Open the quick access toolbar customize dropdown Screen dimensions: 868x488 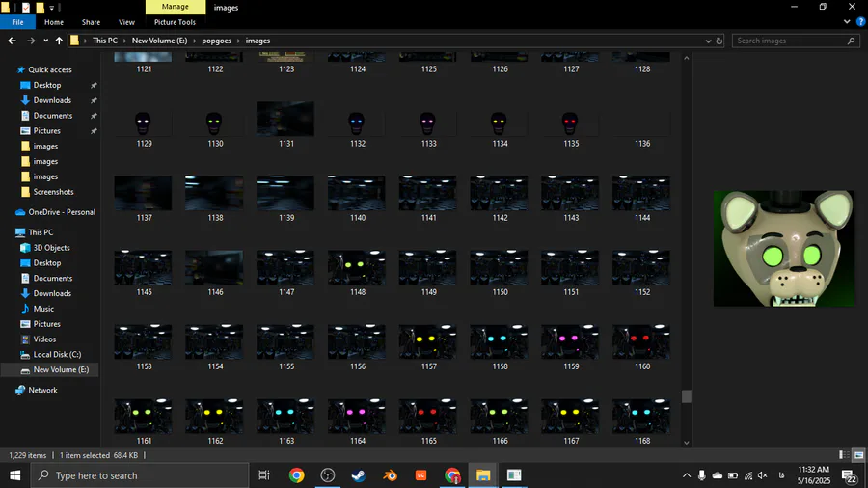tap(52, 8)
